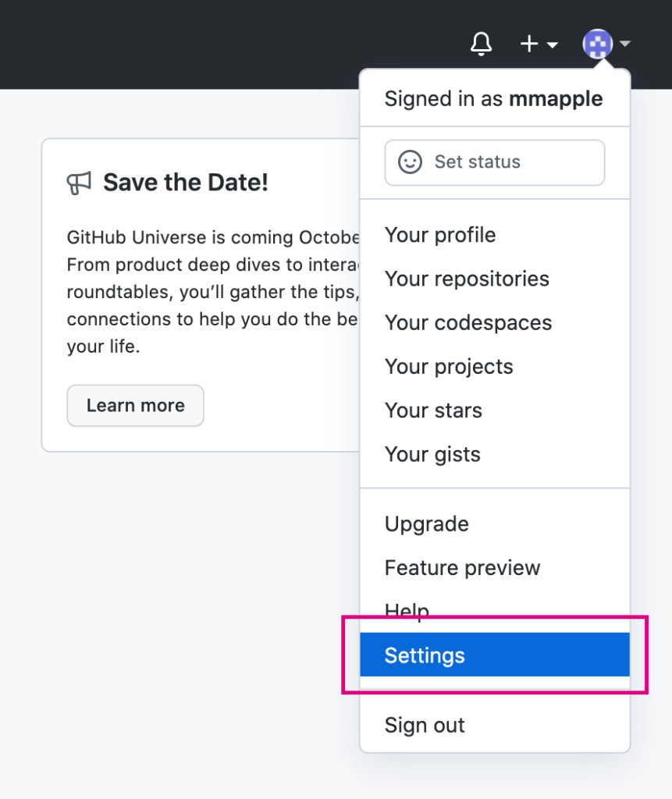This screenshot has width=672, height=799.
Task: Open Your profile from the menu
Action: [x=440, y=235]
